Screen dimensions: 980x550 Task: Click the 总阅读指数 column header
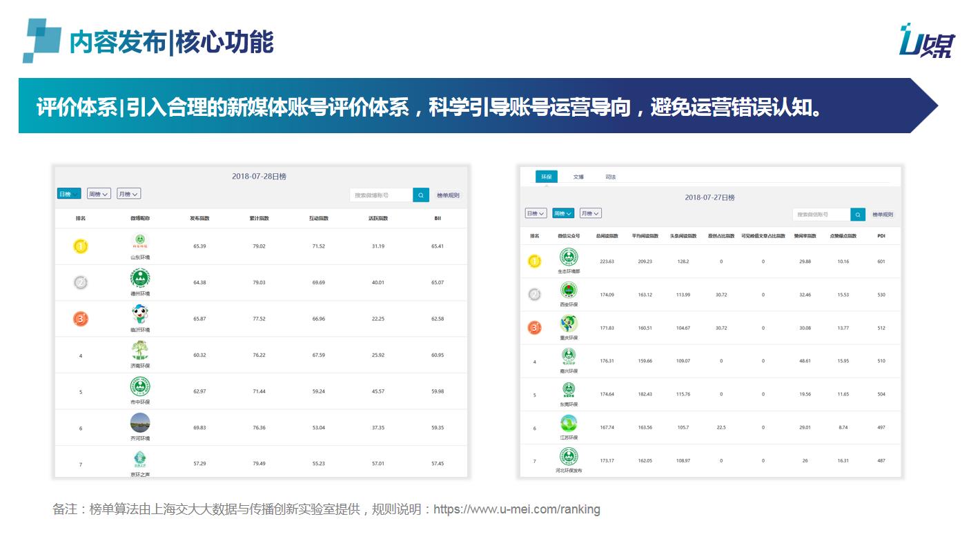[x=607, y=235]
